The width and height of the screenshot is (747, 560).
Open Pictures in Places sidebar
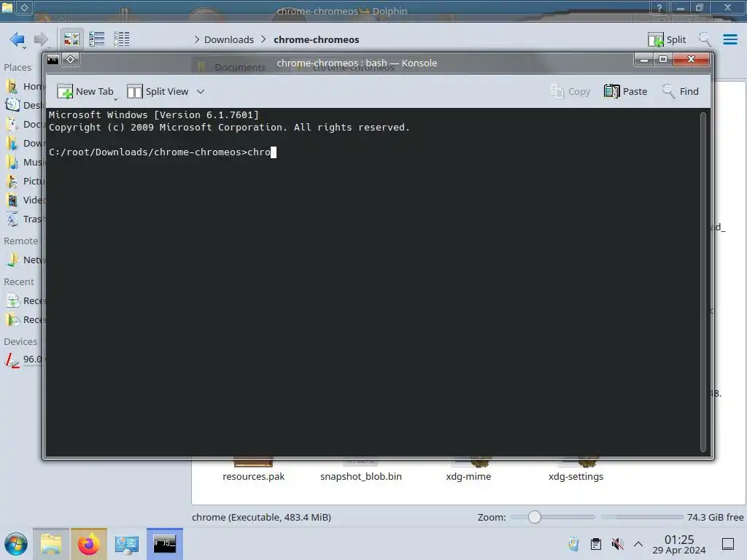[x=24, y=182]
